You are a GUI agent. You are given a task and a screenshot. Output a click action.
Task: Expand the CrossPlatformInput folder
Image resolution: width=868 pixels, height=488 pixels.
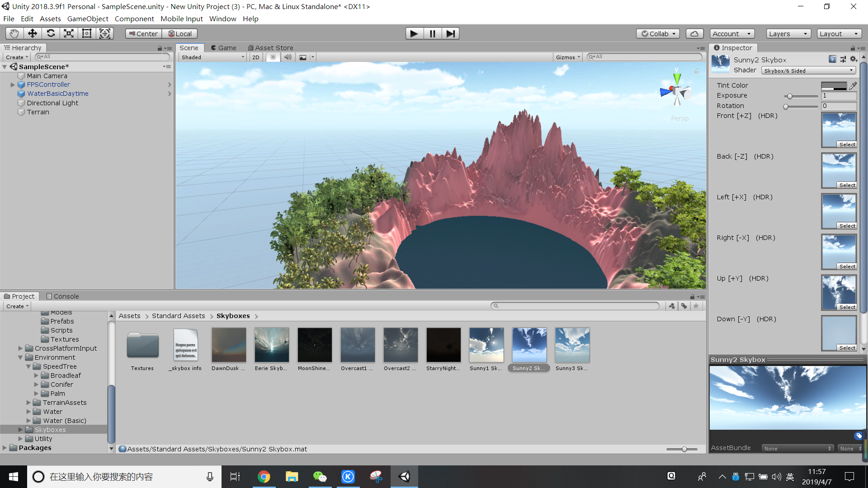pos(20,348)
